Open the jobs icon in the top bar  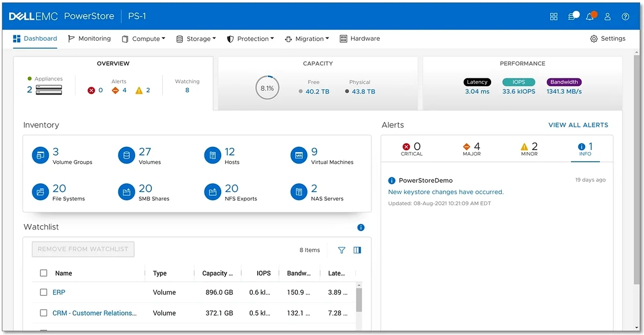pyautogui.click(x=573, y=16)
